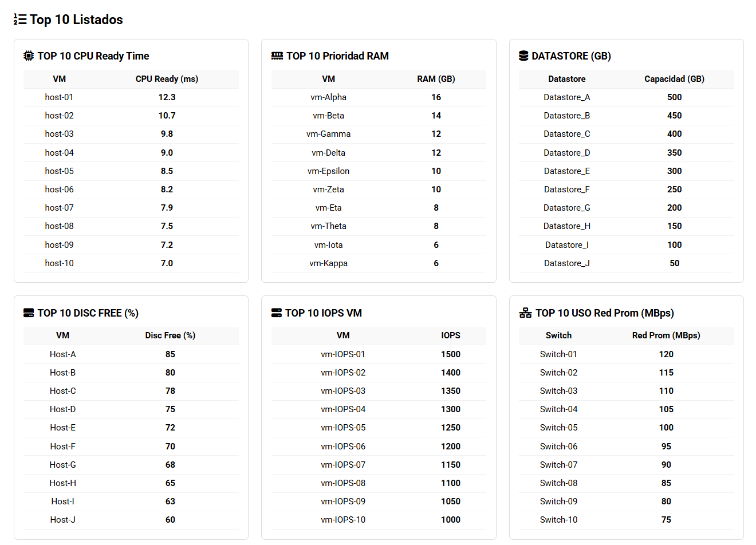Select the Red Prom (MBps) column header
This screenshot has width=756, height=545.
pyautogui.click(x=666, y=335)
